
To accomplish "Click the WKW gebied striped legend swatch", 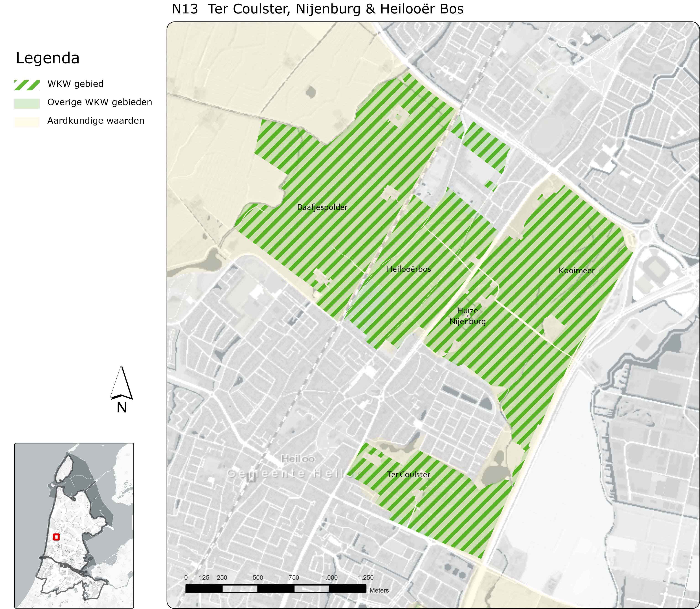I will click(x=27, y=85).
